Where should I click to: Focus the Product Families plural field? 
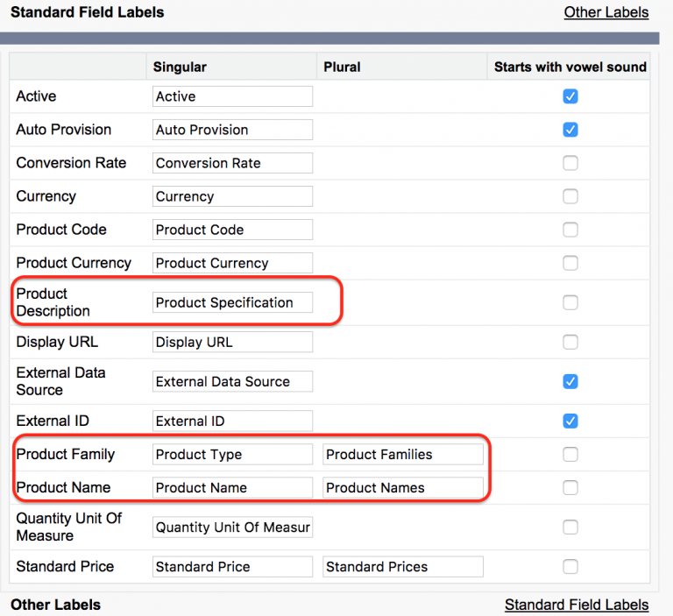coord(402,454)
